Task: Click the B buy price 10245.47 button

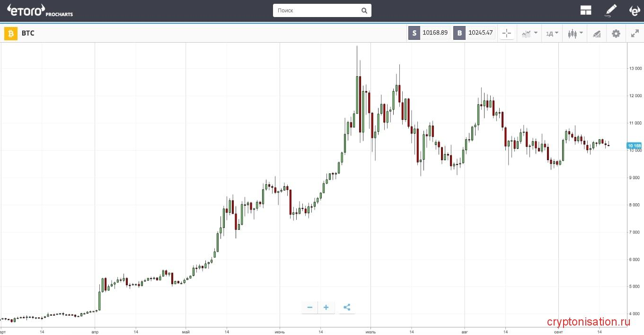Action: tap(474, 33)
